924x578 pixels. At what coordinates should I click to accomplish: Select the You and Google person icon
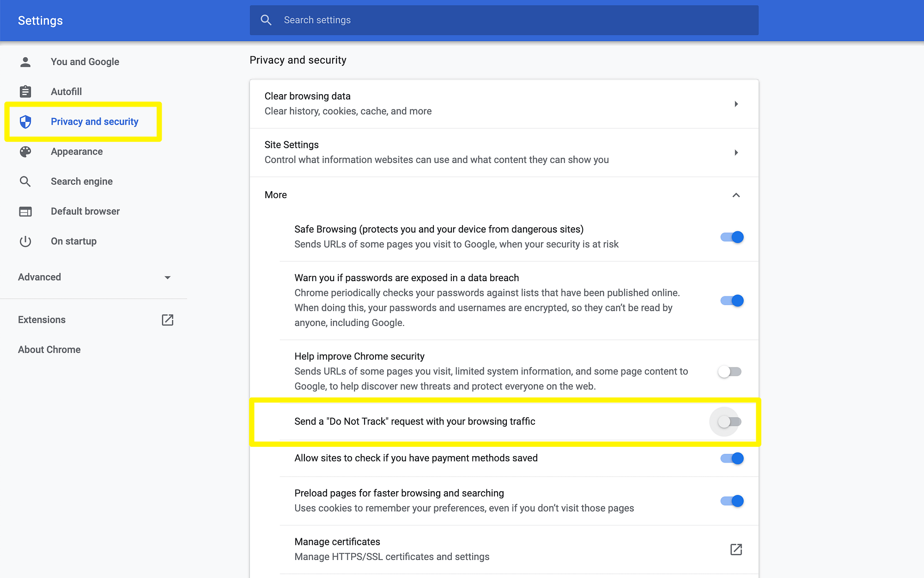tap(25, 61)
